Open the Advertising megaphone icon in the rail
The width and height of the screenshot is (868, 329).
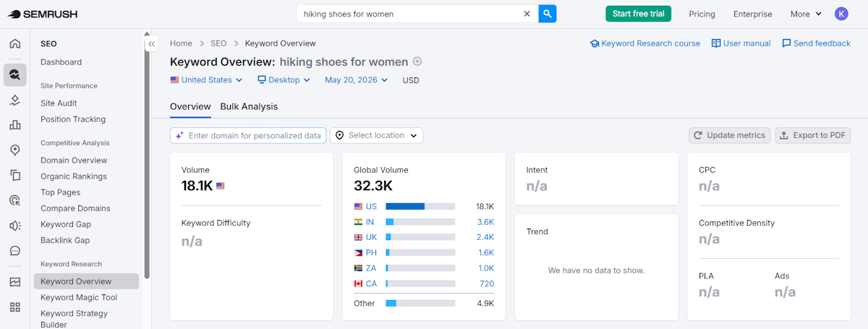14,226
